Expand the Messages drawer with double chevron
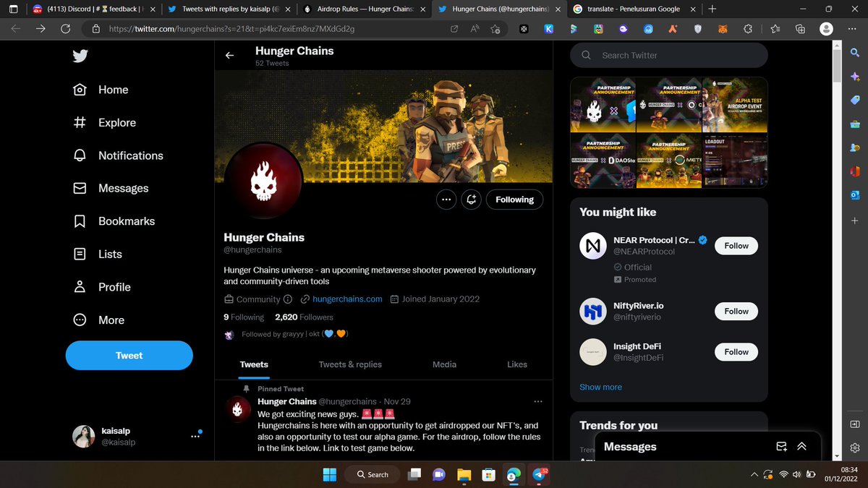This screenshot has width=868, height=488. pyautogui.click(x=801, y=446)
